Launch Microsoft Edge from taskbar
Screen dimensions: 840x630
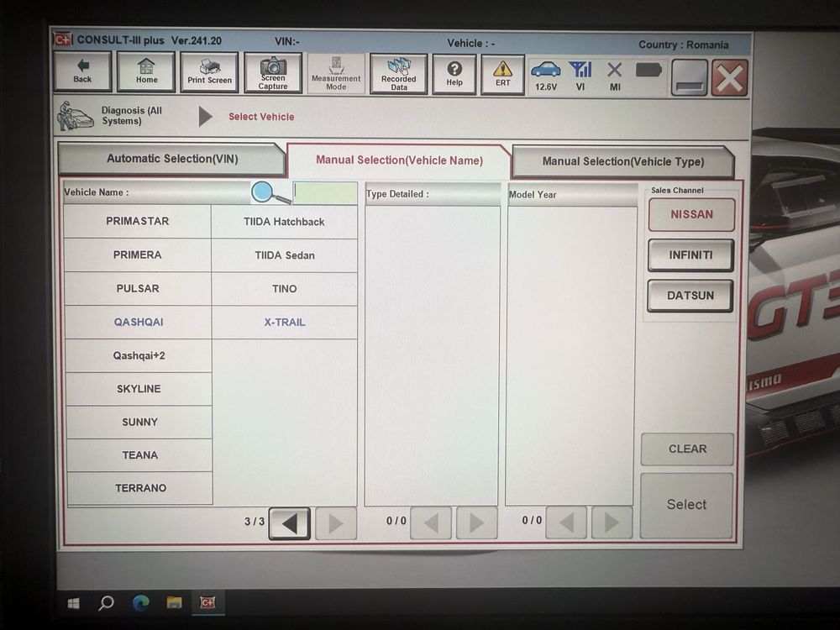[x=141, y=603]
